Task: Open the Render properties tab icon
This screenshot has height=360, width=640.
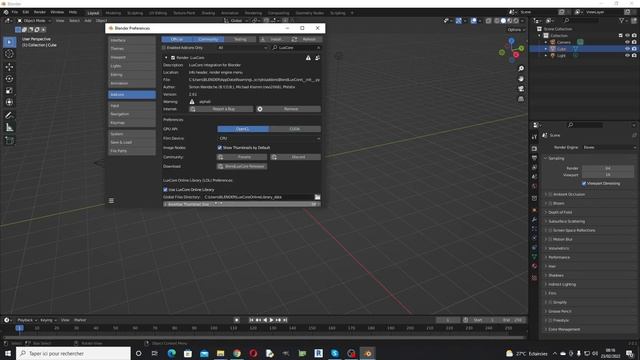Action: [x=534, y=148]
